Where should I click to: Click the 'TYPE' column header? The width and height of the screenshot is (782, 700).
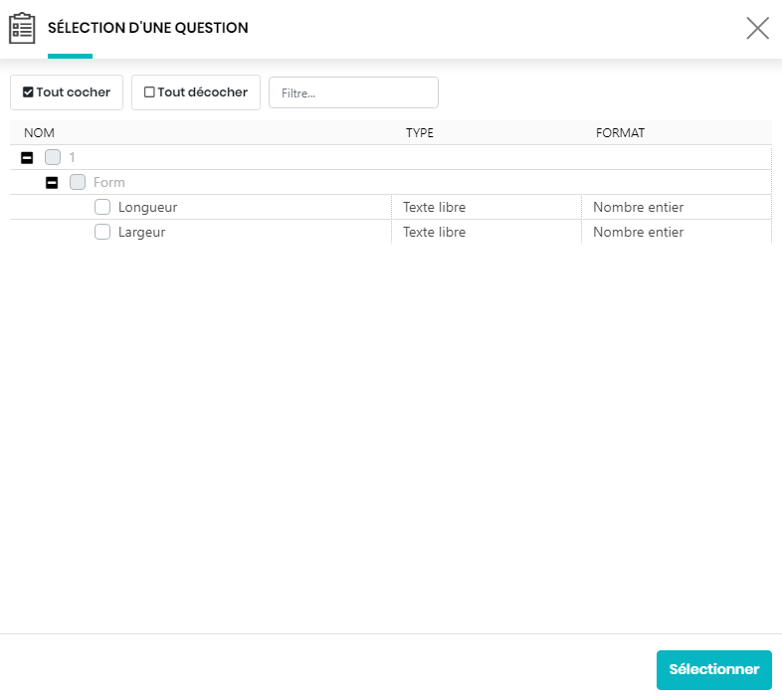click(419, 133)
